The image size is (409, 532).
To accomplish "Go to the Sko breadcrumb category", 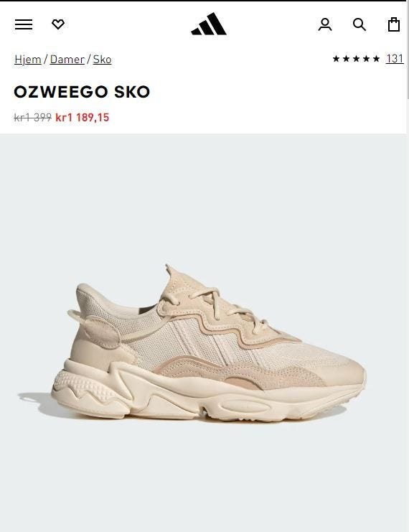I will (x=102, y=60).
